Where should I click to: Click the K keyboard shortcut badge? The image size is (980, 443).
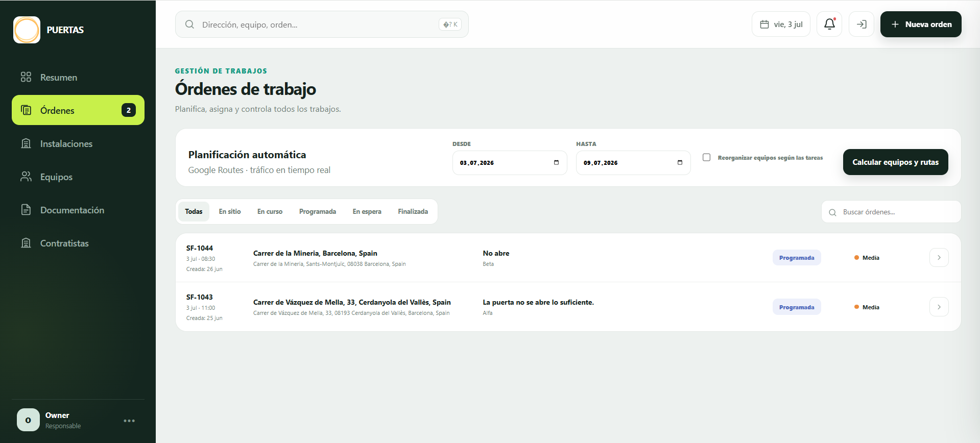coord(450,24)
